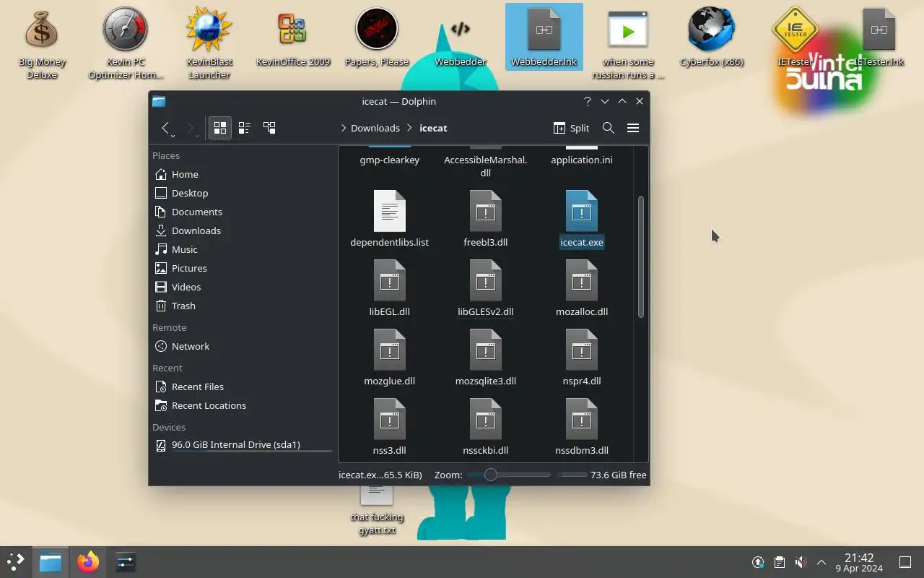Go back in Dolphin navigation

[x=165, y=128]
